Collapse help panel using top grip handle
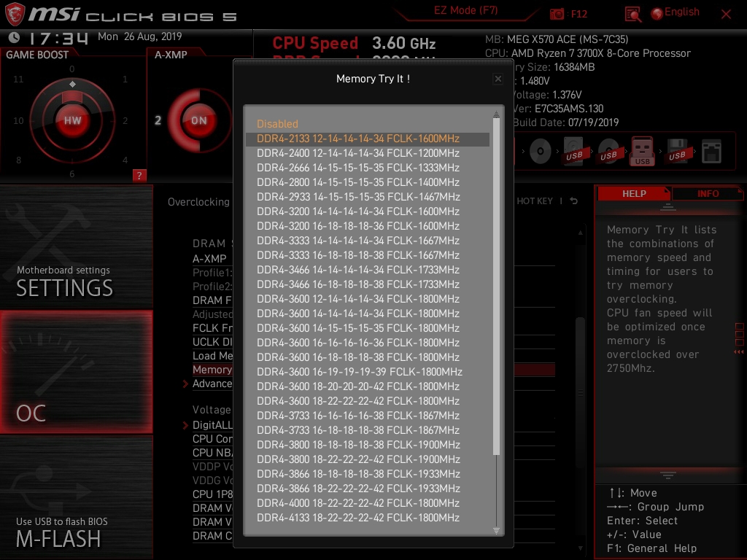Image resolution: width=747 pixels, height=560 pixels. [668, 208]
